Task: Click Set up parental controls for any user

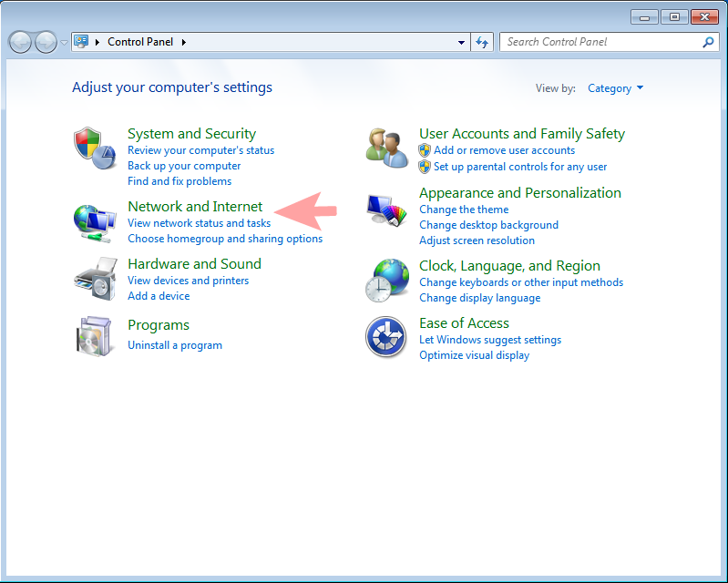Action: click(520, 167)
